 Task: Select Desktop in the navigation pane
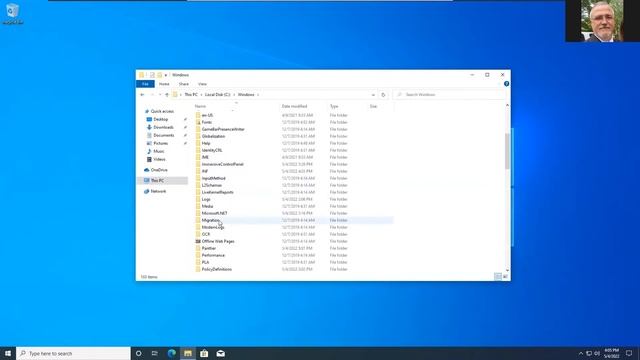point(160,120)
